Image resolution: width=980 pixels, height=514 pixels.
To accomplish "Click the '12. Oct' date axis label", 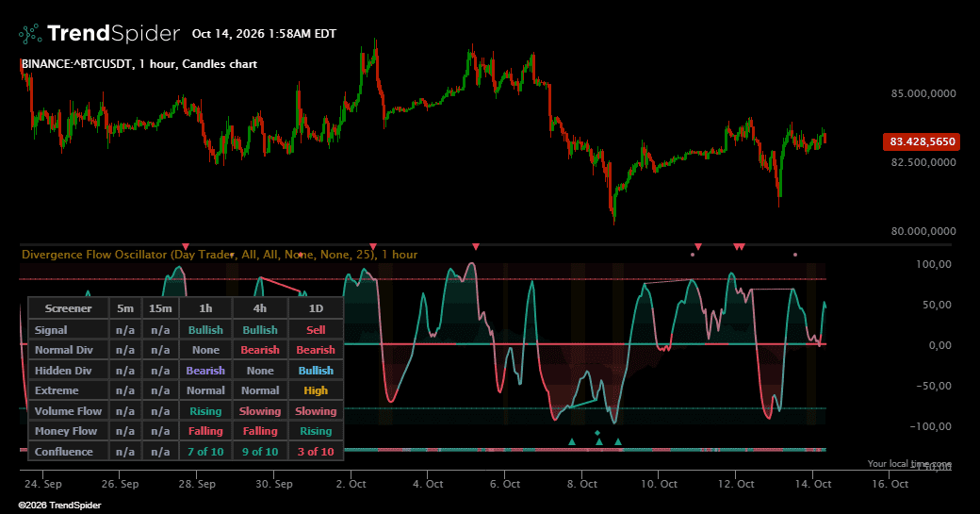I will [736, 484].
